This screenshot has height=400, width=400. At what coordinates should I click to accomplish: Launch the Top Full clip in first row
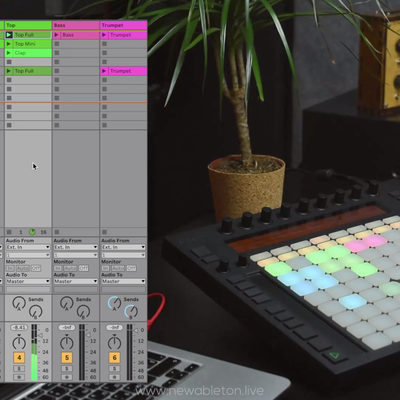9,35
